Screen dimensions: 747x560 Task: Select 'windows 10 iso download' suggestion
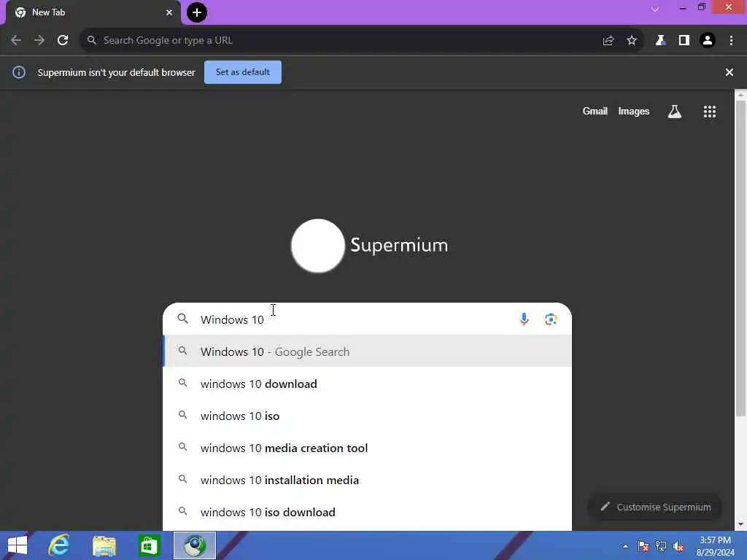(368, 512)
